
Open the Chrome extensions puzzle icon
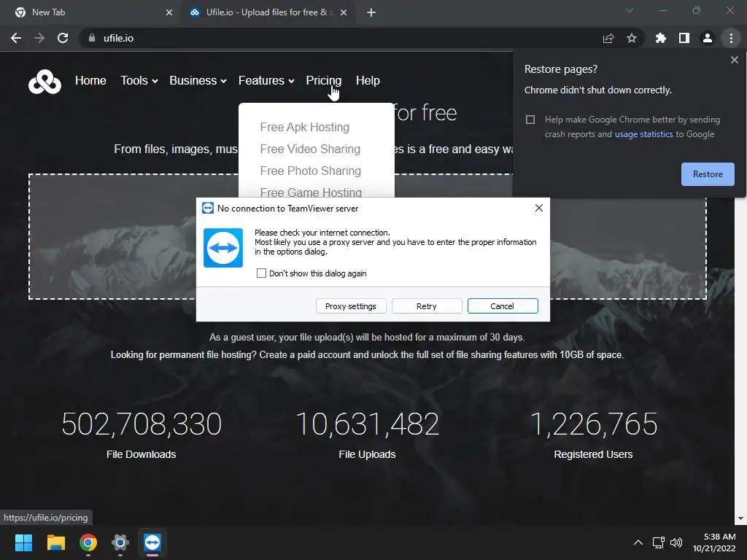pos(661,38)
